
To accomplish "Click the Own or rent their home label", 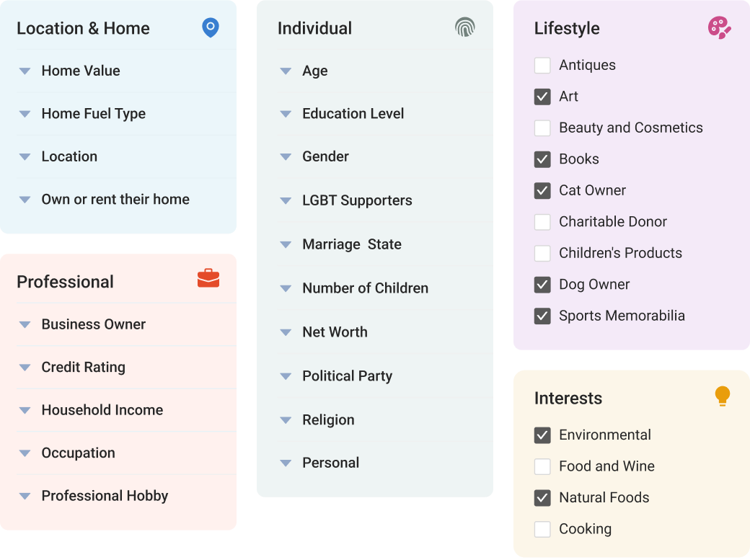I will pyautogui.click(x=115, y=200).
